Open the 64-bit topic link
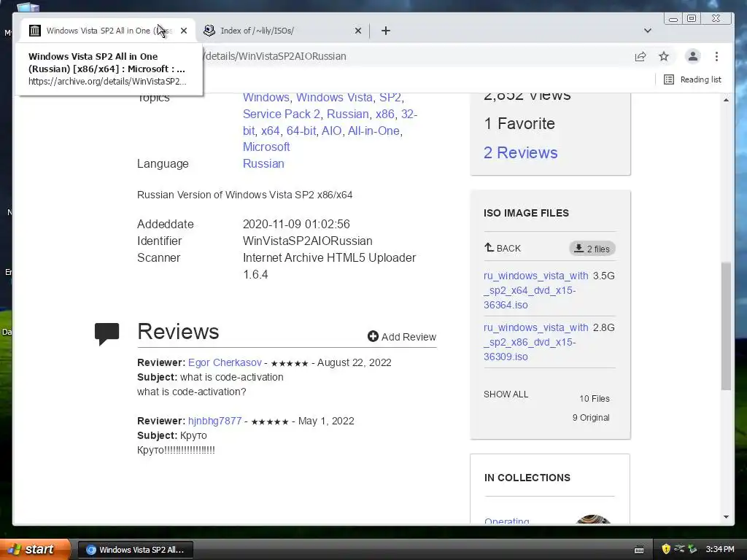 301,131
